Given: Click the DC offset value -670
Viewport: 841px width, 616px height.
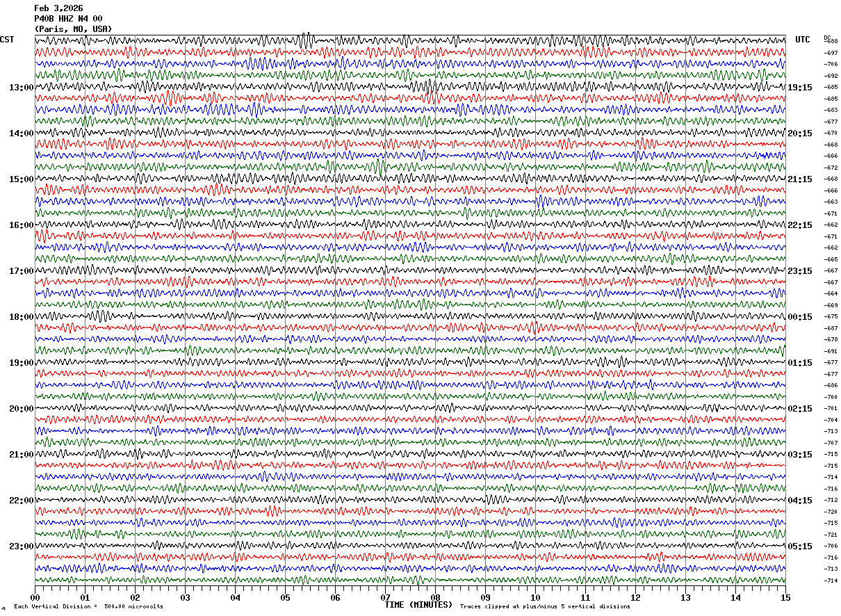Looking at the screenshot, I should point(831,133).
